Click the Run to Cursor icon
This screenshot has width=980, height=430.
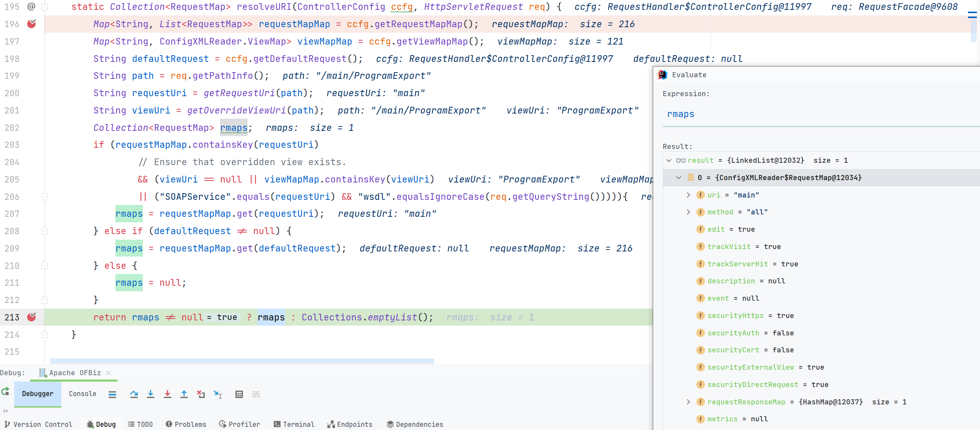tap(218, 394)
